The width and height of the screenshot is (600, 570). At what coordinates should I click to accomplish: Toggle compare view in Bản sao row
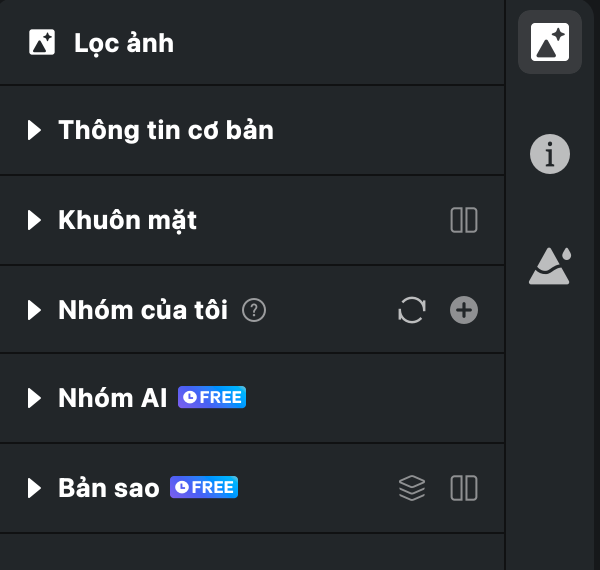(x=464, y=488)
